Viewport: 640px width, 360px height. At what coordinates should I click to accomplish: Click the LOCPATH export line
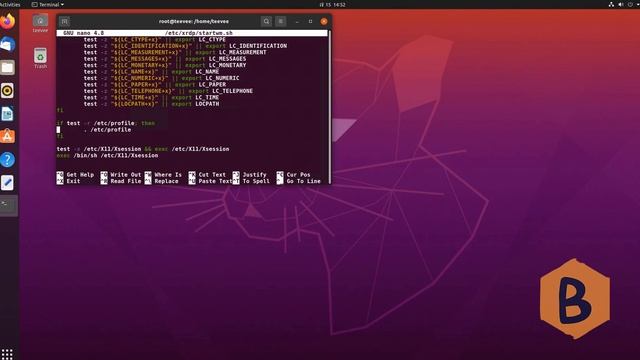tap(151, 104)
